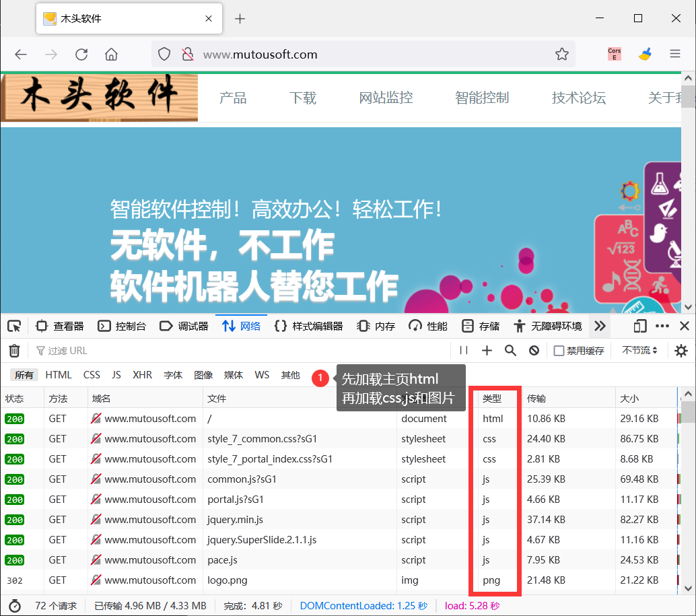
Task: Select style_7_common.css?sG1 request row
Action: (339, 439)
